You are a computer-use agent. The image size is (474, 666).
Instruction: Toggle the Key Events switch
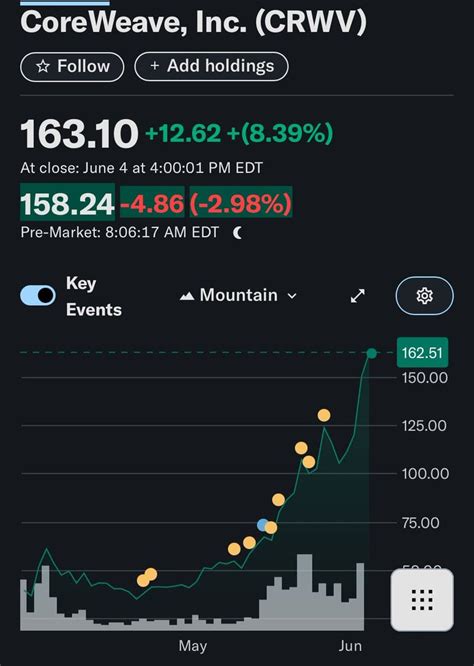coord(38,295)
